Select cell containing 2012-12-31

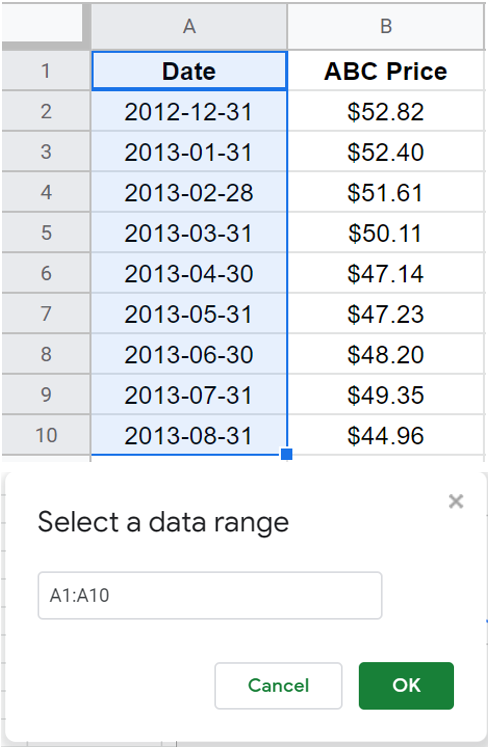pyautogui.click(x=189, y=111)
